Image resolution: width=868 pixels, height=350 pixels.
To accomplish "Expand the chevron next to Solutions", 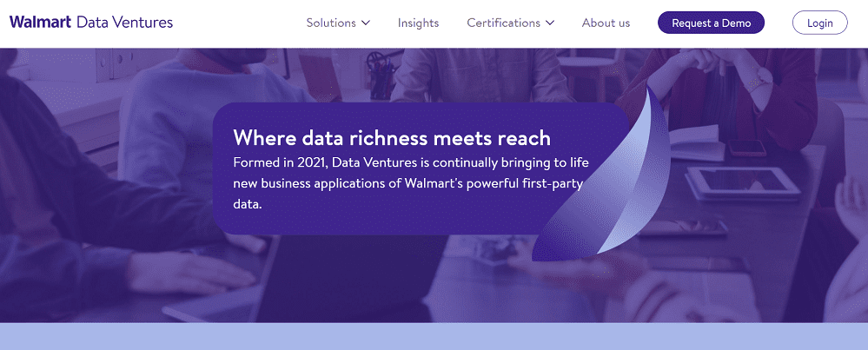I will (x=366, y=23).
